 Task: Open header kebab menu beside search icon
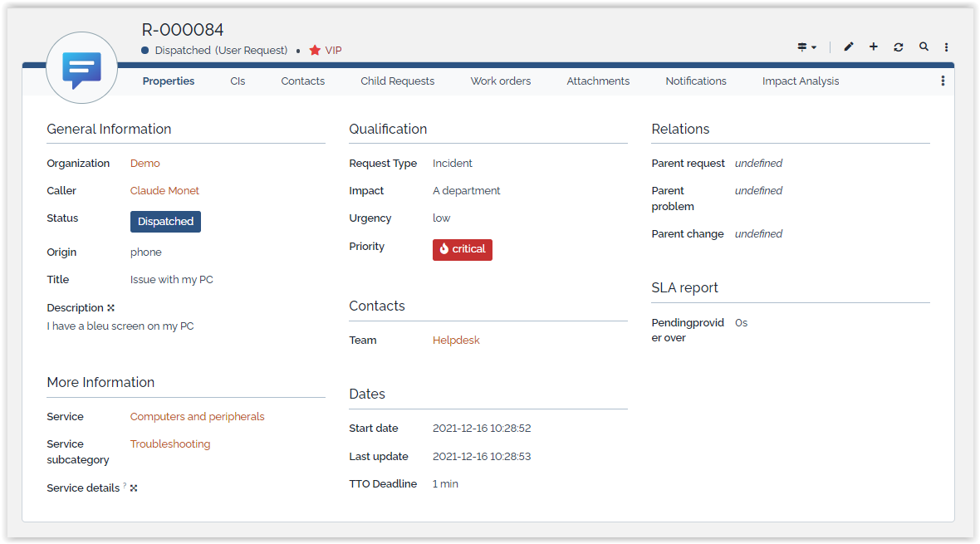[x=946, y=47]
